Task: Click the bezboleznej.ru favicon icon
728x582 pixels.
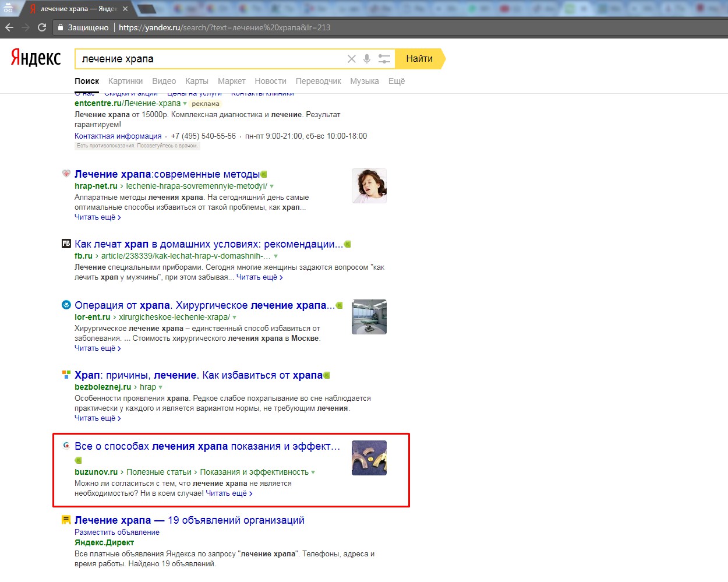Action: point(66,375)
